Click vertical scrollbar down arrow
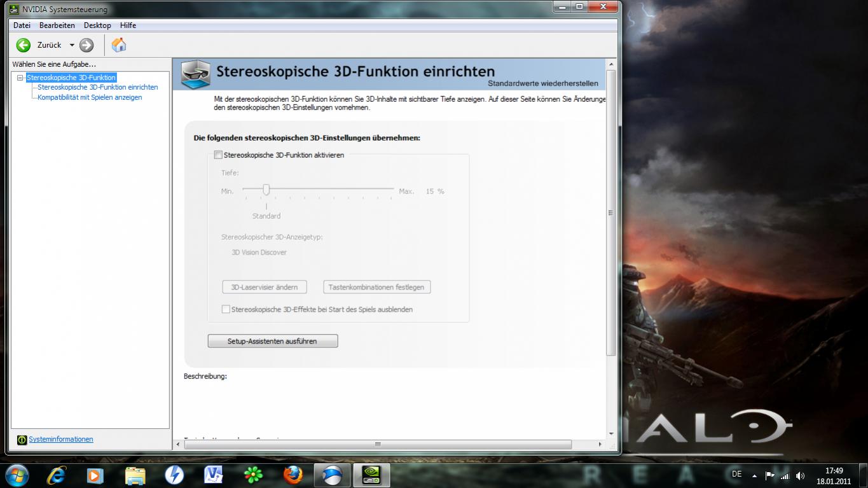The height and width of the screenshot is (488, 868). (611, 434)
